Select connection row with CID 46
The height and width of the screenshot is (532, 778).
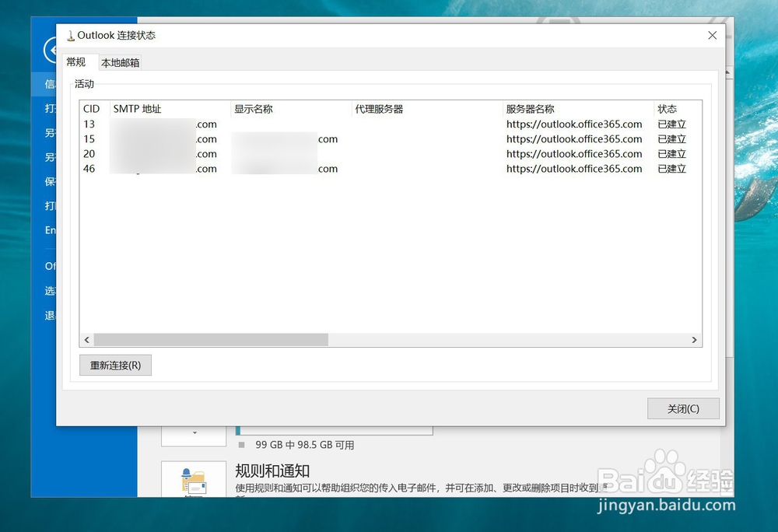391,169
